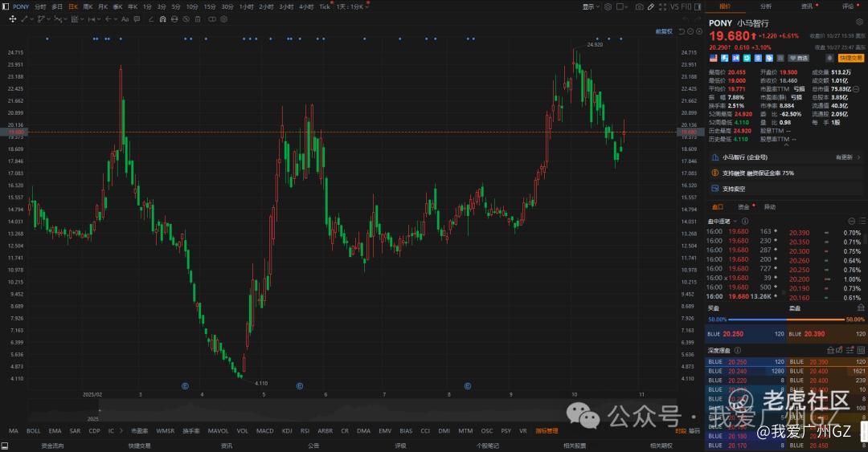
Task: Toggle the magnet snap tool
Action: click(162, 18)
